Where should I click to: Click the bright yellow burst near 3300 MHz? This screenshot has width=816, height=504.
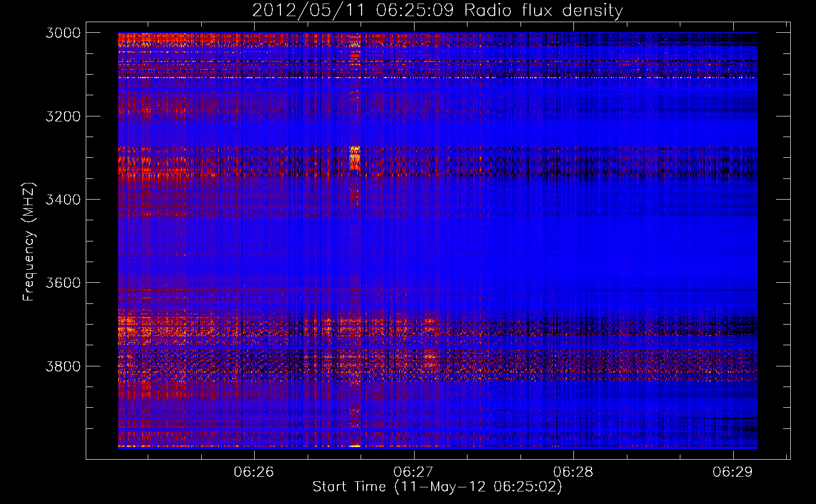pos(355,157)
